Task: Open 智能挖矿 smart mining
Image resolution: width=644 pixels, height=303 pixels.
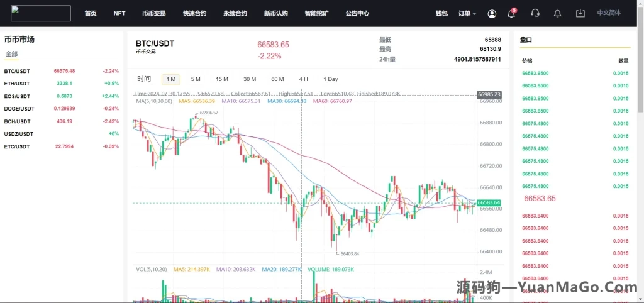Action: click(x=317, y=14)
